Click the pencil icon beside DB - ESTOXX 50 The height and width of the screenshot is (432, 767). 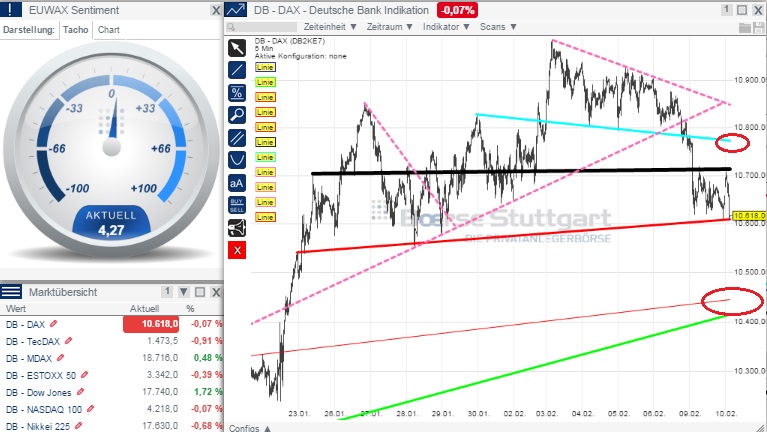tap(84, 375)
